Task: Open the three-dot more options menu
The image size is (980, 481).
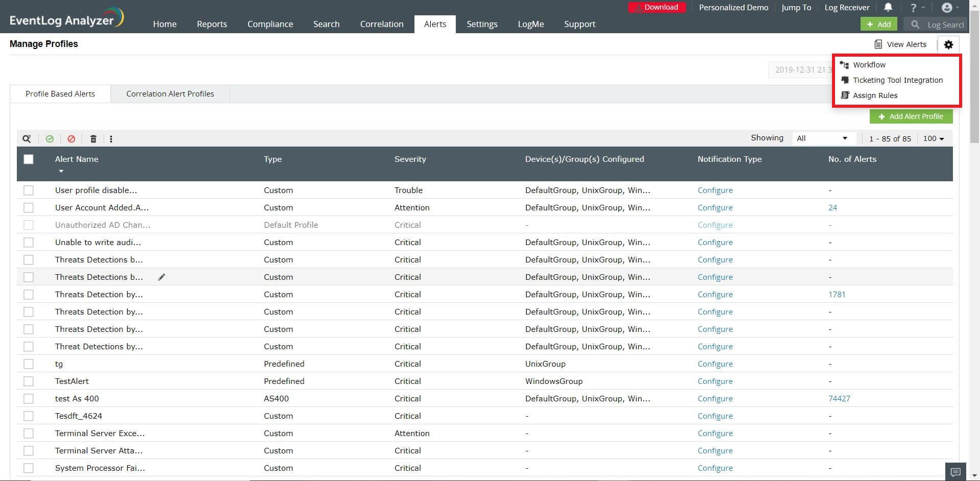Action: point(111,139)
